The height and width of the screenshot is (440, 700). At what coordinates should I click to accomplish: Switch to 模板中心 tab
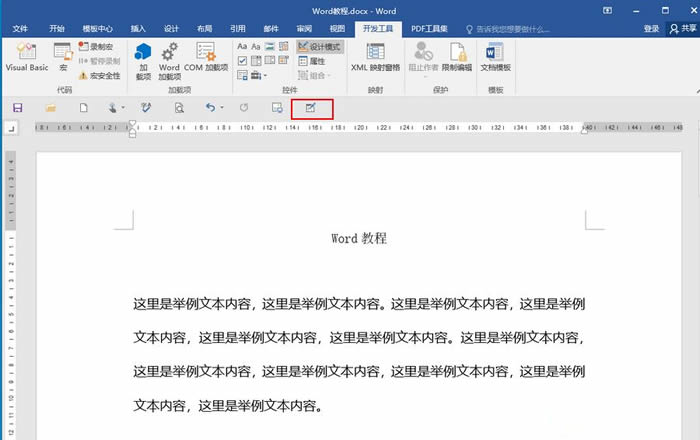point(97,29)
